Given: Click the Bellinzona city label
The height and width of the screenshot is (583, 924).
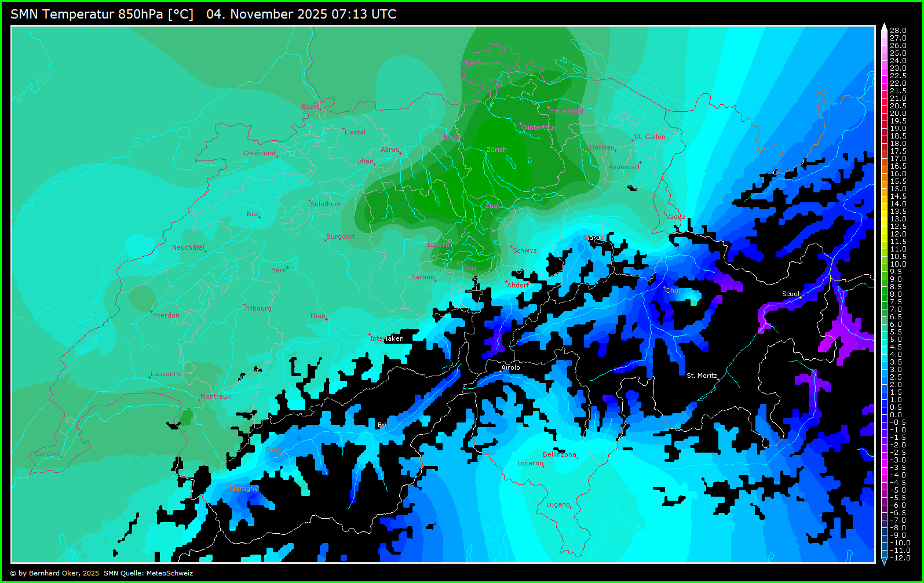Looking at the screenshot, I should (x=559, y=454).
